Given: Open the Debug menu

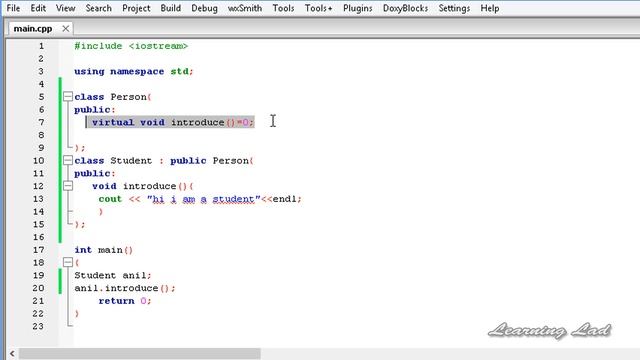Looking at the screenshot, I should (204, 8).
